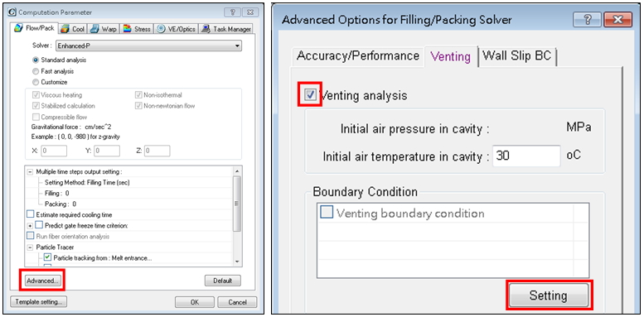Click the Advanced... button
This screenshot has width=644, height=317.
[x=42, y=281]
